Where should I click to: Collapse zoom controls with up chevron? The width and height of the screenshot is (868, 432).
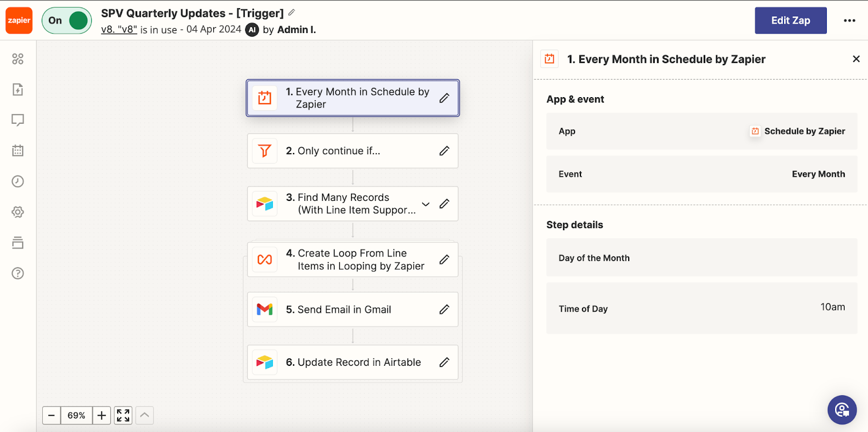point(144,416)
